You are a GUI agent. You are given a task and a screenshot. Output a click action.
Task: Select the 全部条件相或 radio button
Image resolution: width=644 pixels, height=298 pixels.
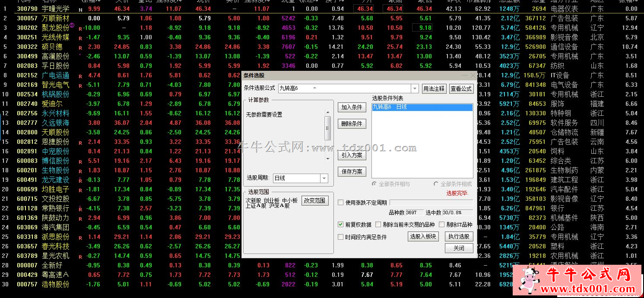click(x=436, y=184)
